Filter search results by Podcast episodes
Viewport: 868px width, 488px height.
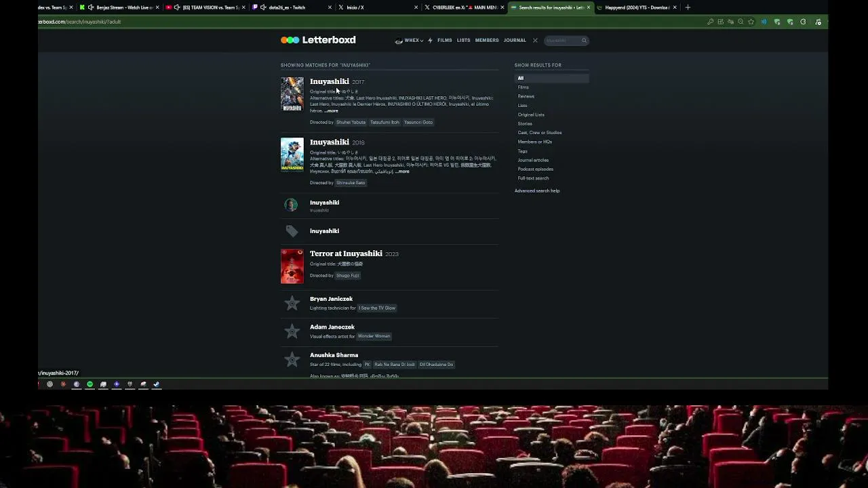pos(536,169)
